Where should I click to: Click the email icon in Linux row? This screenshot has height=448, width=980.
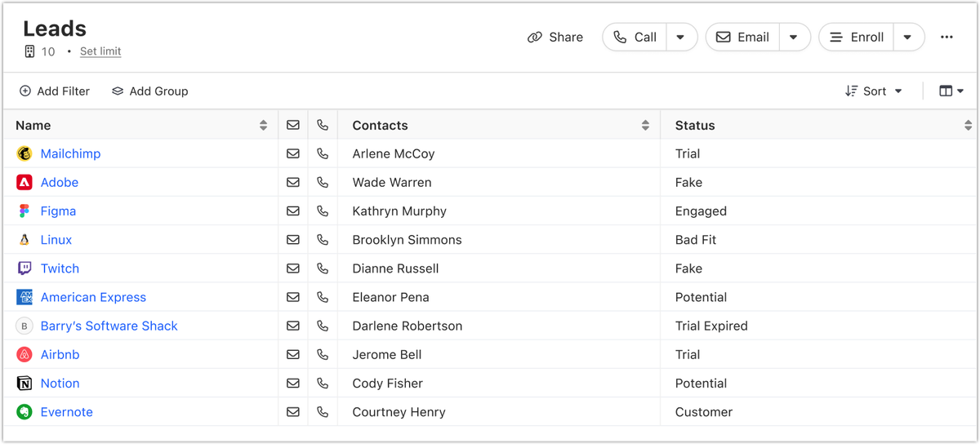click(293, 240)
